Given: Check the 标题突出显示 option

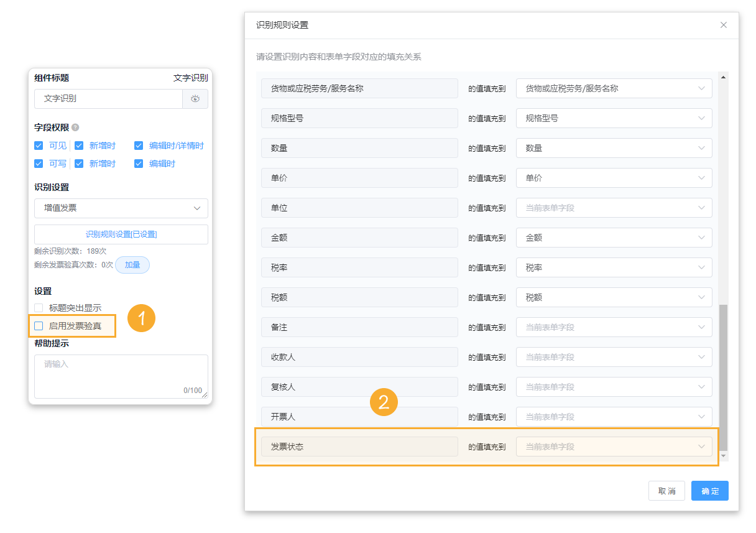Looking at the screenshot, I should coord(39,308).
